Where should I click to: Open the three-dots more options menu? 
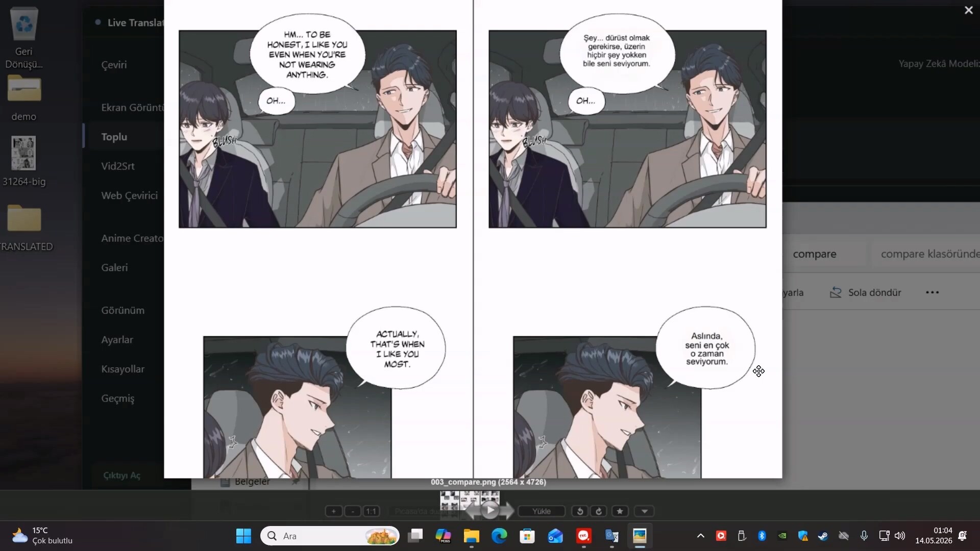932,293
